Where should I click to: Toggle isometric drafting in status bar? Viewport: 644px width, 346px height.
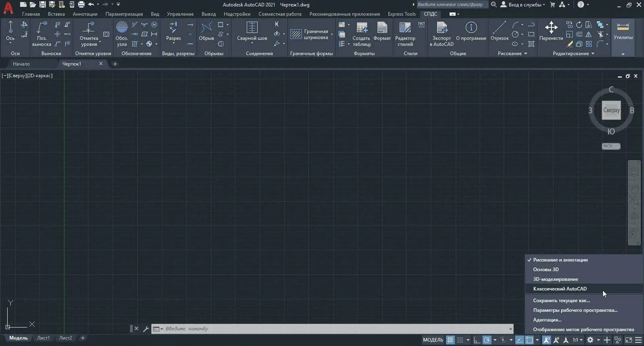click(x=503, y=340)
